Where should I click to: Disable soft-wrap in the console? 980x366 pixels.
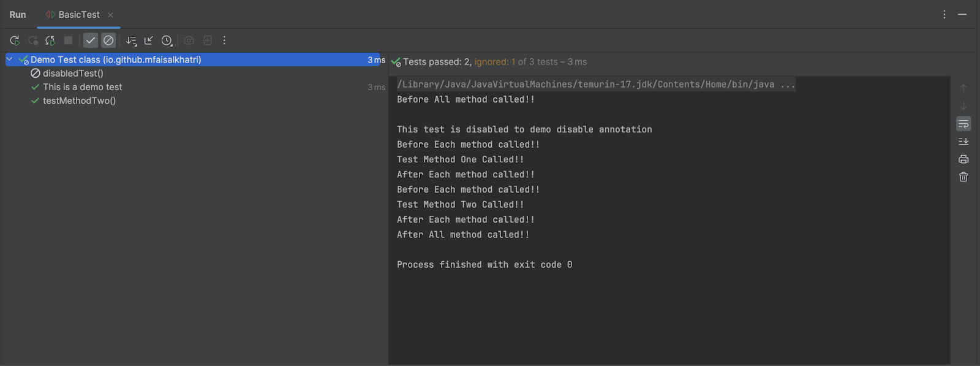(963, 123)
